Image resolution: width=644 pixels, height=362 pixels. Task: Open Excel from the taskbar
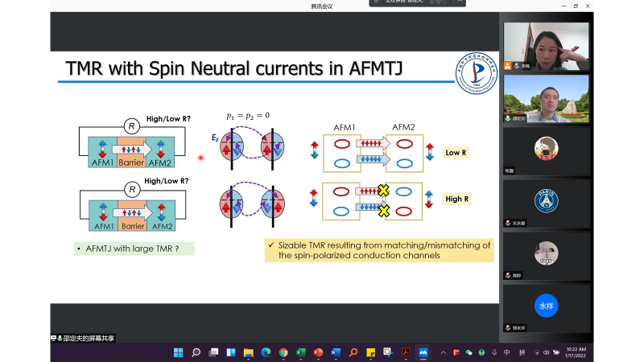tap(300, 352)
